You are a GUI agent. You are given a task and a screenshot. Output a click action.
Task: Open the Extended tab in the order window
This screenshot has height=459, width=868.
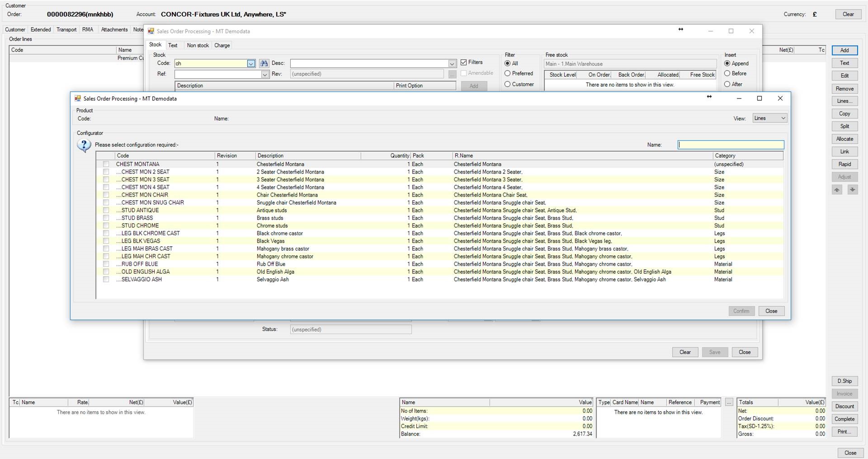41,29
